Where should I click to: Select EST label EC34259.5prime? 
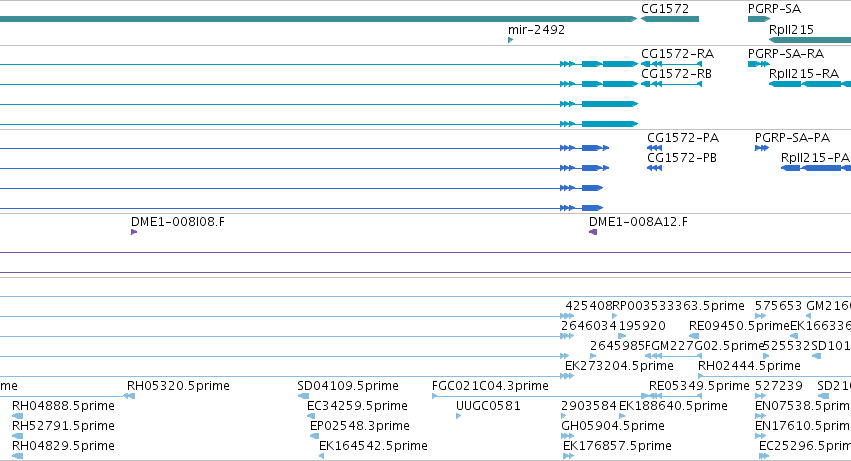pos(357,406)
